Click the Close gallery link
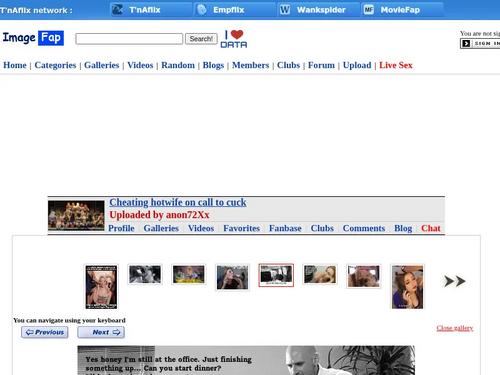Viewport: 500px width, 375px height. 455,328
